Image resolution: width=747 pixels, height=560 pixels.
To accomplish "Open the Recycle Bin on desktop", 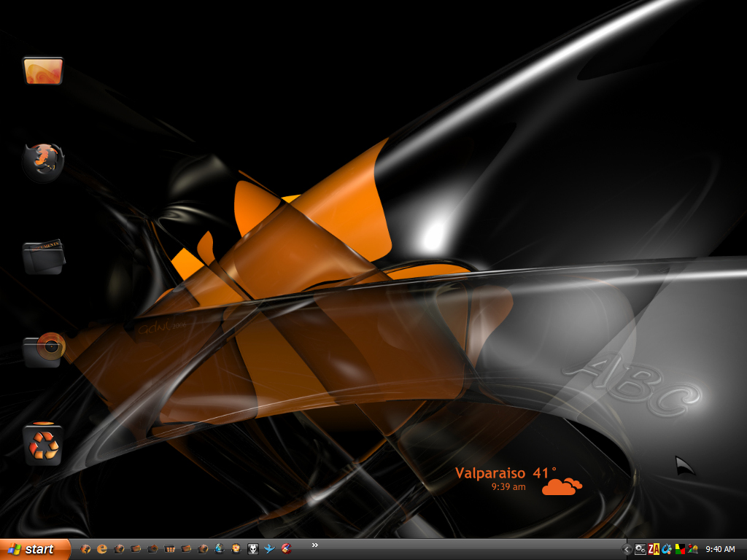I will click(44, 445).
